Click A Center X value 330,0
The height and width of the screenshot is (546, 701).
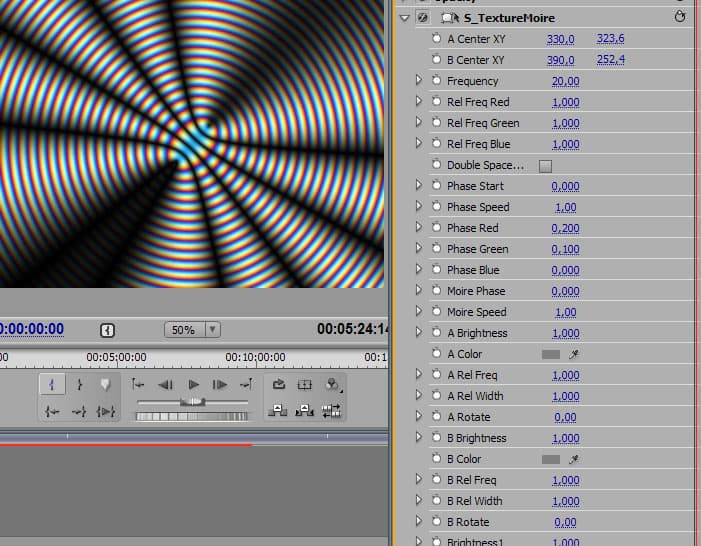coord(561,39)
